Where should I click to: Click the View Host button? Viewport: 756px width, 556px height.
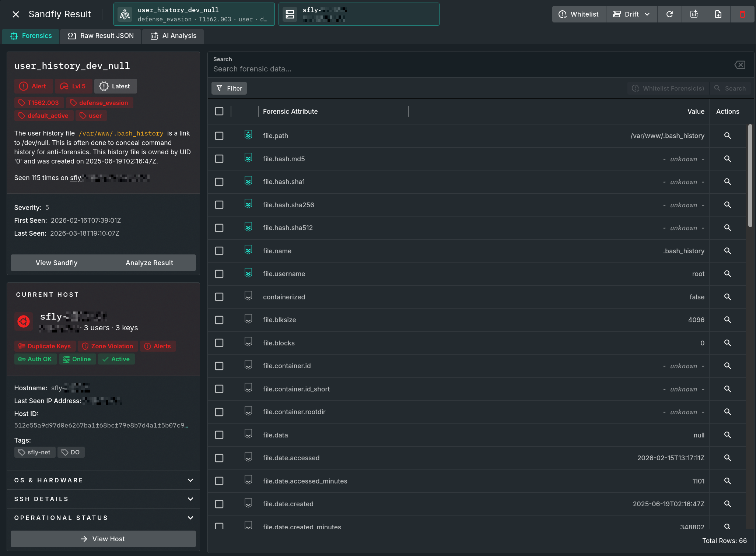pyautogui.click(x=103, y=539)
